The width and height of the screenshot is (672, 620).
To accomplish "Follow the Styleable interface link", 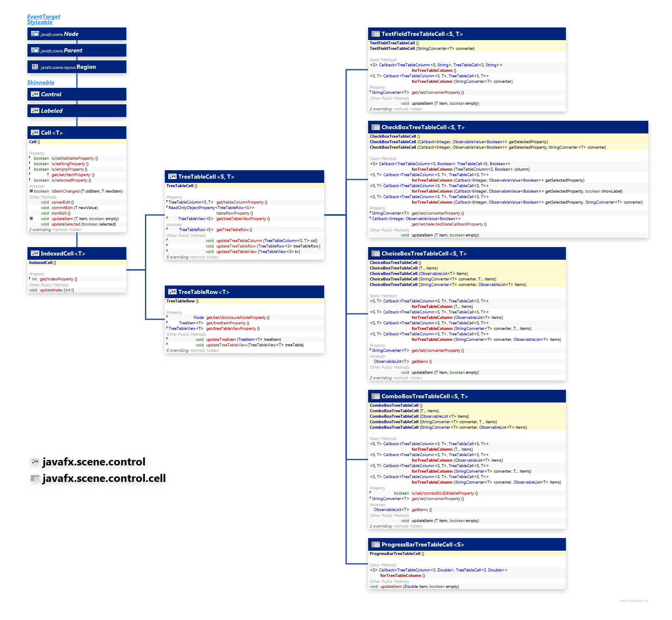I will point(40,22).
